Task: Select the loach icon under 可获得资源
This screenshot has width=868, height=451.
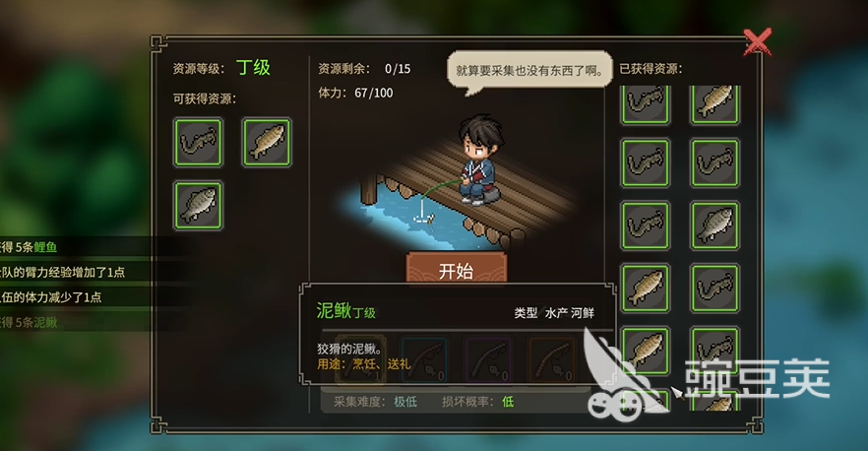Action: click(x=198, y=142)
